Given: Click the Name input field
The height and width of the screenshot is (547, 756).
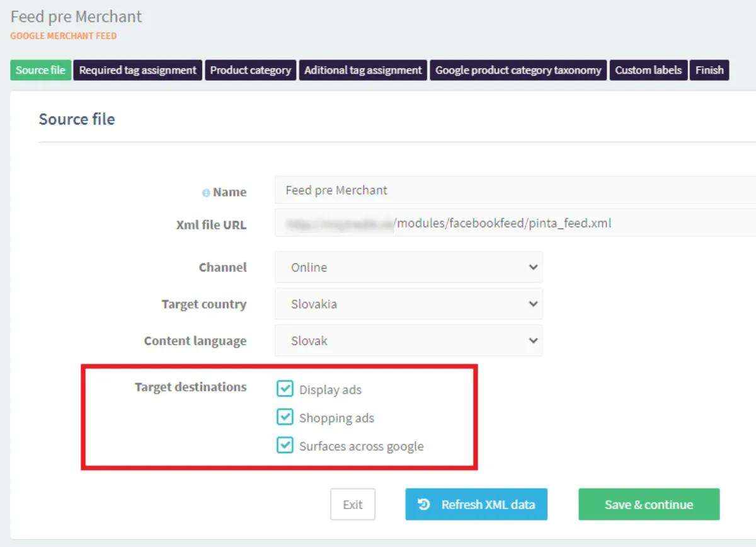Looking at the screenshot, I should tap(514, 190).
